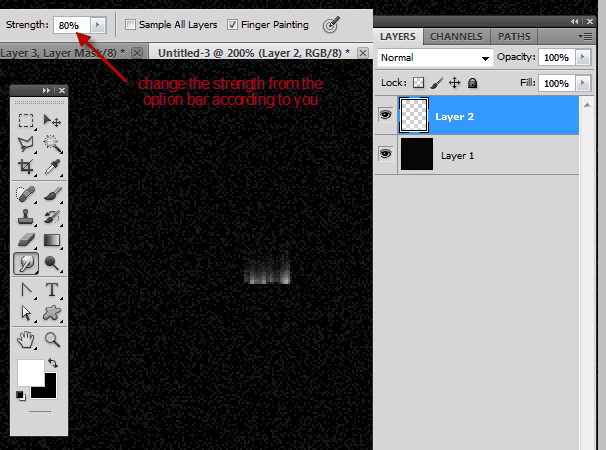Select the Spot Healing Brush tool
The width and height of the screenshot is (606, 450).
[x=26, y=194]
